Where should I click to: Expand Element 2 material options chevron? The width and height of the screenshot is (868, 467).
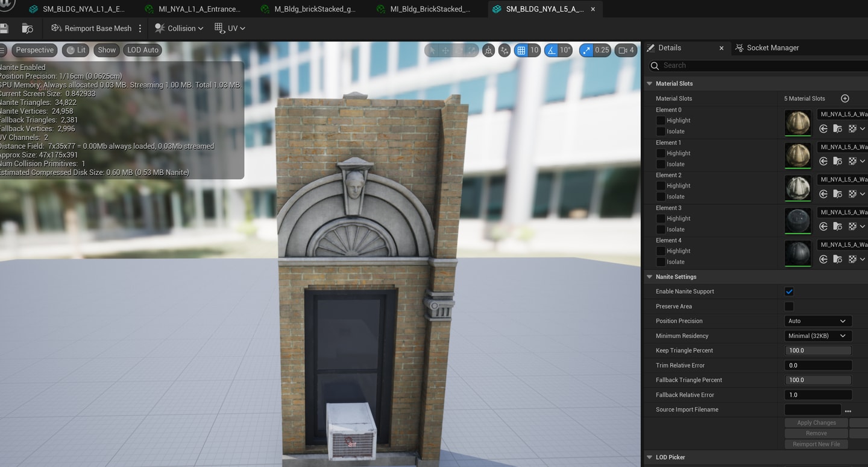863,194
